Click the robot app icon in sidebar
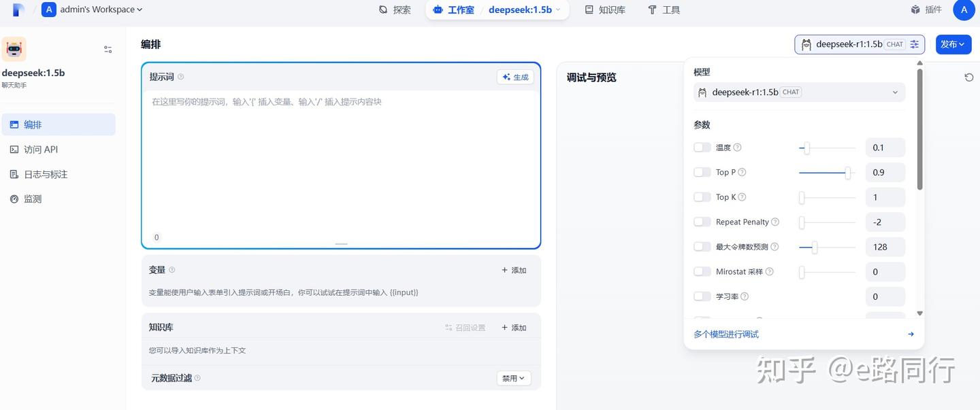Viewport: 980px width, 410px height. 14,49
